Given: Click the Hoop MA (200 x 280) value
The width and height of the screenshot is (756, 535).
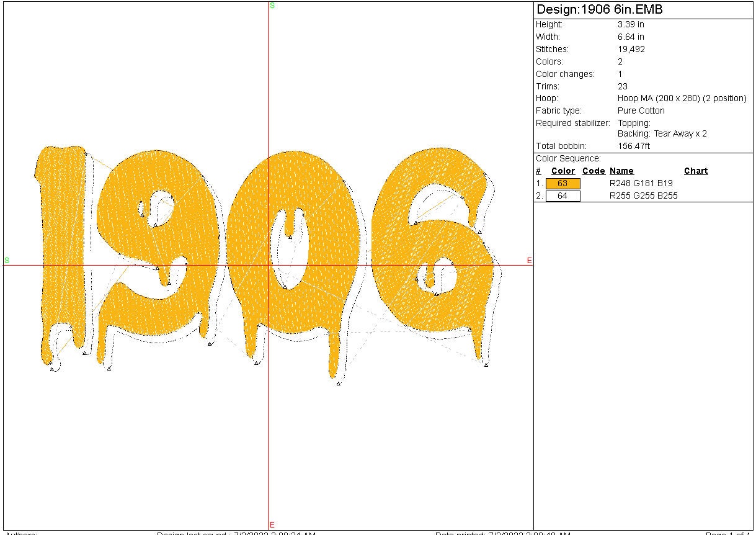Looking at the screenshot, I should click(682, 99).
